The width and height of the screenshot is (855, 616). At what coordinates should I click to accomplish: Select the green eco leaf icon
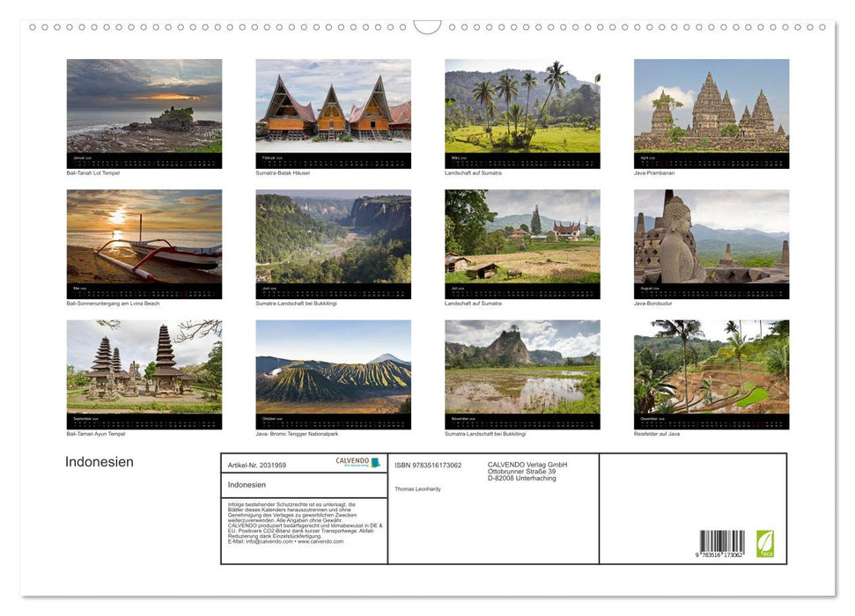766,541
